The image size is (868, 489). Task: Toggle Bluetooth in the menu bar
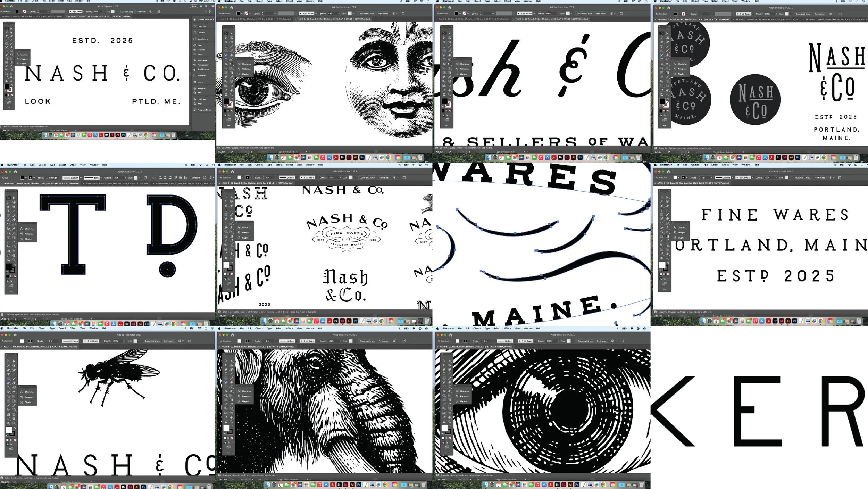tap(157, 1)
